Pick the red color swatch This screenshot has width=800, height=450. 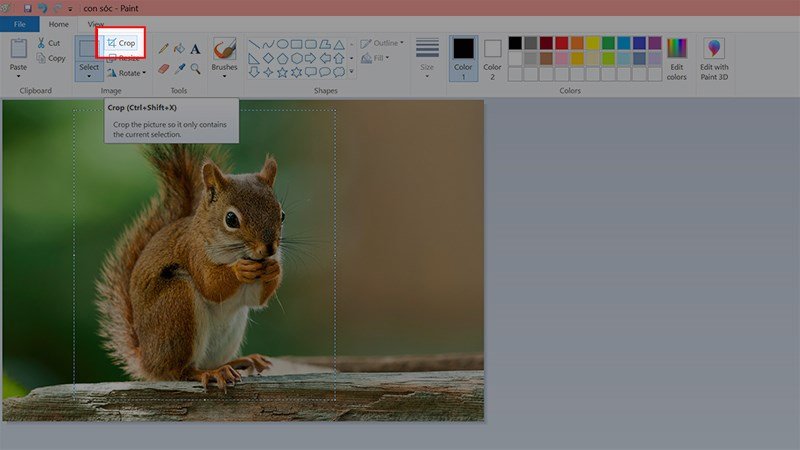click(x=562, y=43)
